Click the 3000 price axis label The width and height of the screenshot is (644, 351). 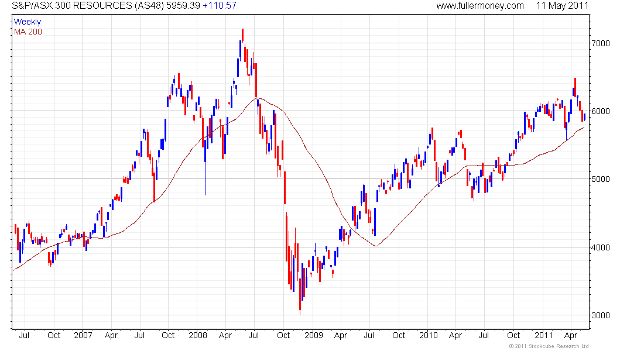point(601,316)
